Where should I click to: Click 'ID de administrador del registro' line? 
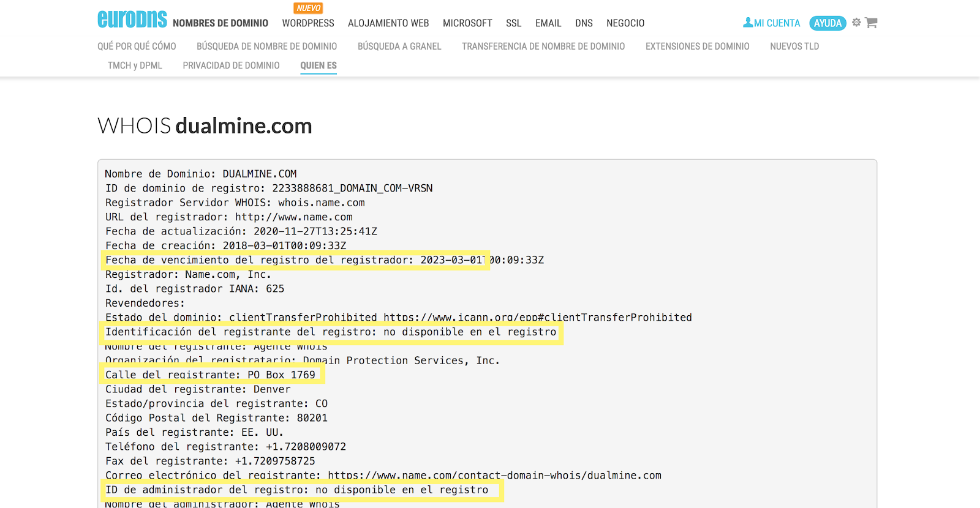click(x=296, y=490)
